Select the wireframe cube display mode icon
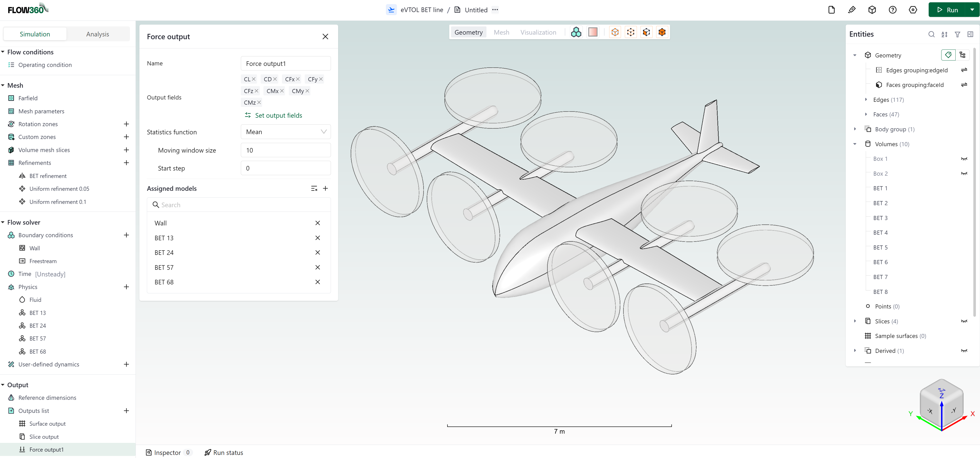 tap(630, 32)
